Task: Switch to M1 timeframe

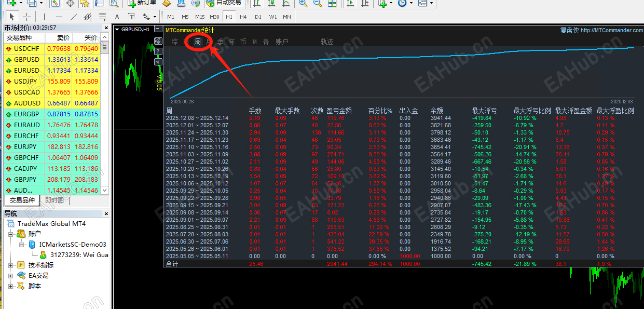Action: pyautogui.click(x=171, y=17)
